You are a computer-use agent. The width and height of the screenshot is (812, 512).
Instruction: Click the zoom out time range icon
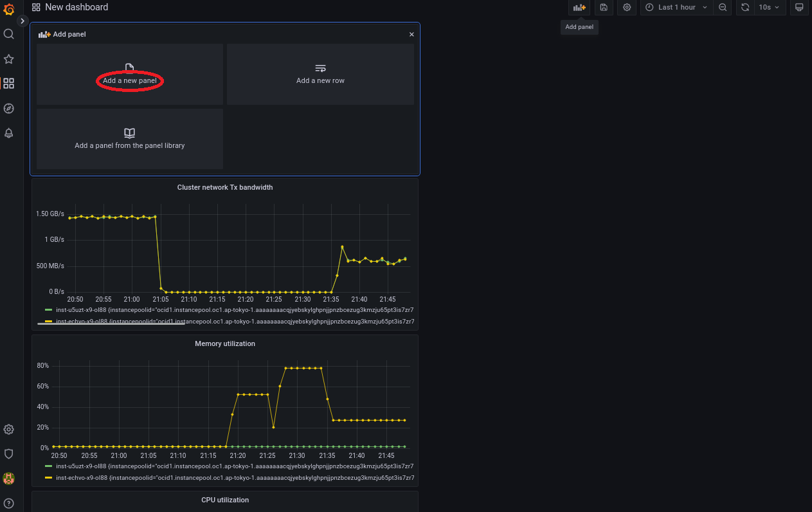[x=723, y=8]
